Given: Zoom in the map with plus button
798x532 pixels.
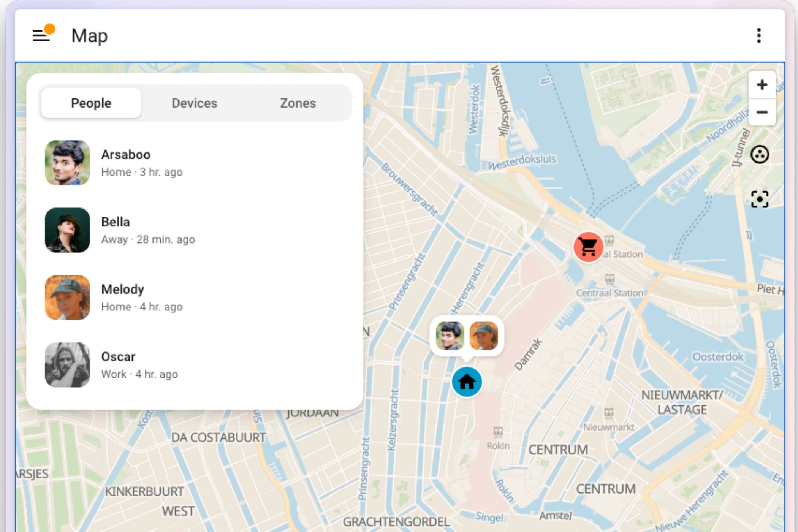Looking at the screenshot, I should click(762, 85).
